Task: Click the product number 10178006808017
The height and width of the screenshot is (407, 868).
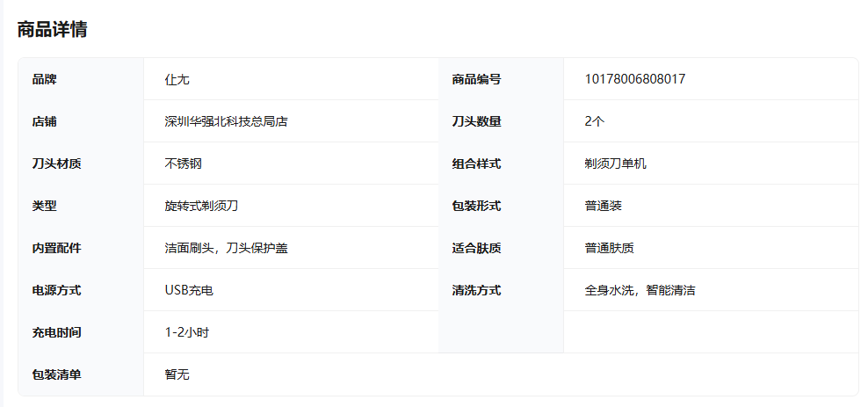Action: [x=634, y=79]
